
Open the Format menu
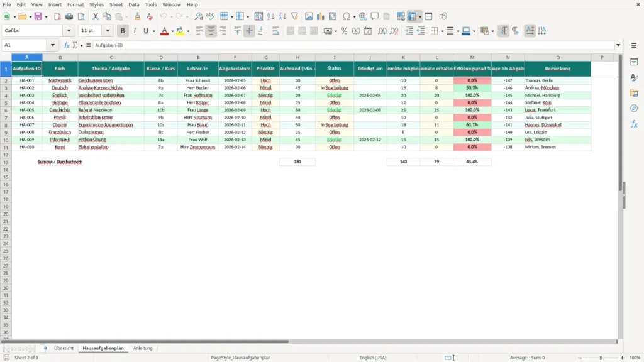[x=75, y=4]
